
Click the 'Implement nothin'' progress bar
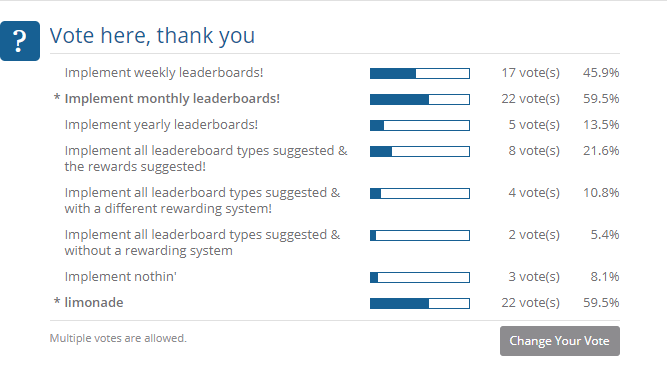coord(420,277)
